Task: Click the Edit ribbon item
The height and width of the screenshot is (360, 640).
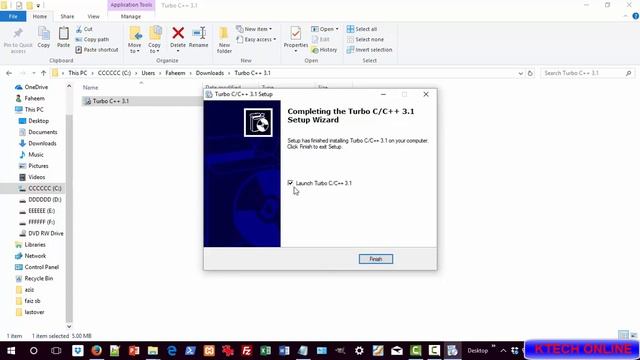Action: [321, 39]
